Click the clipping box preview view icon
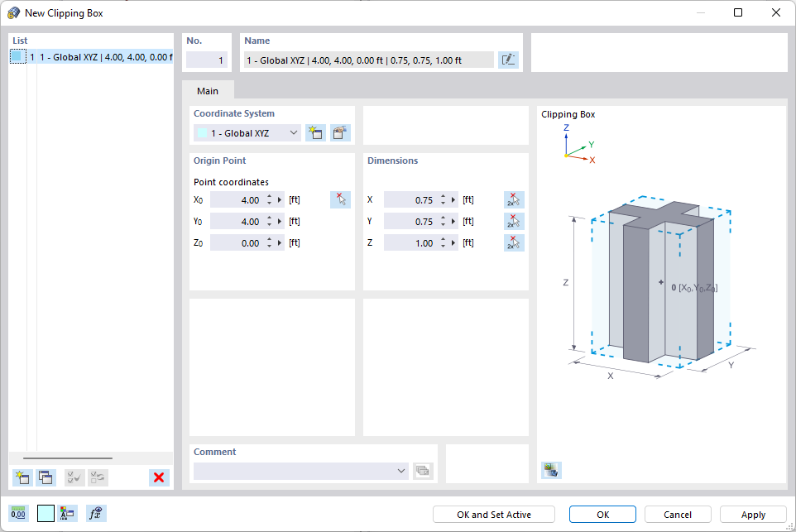 [551, 470]
